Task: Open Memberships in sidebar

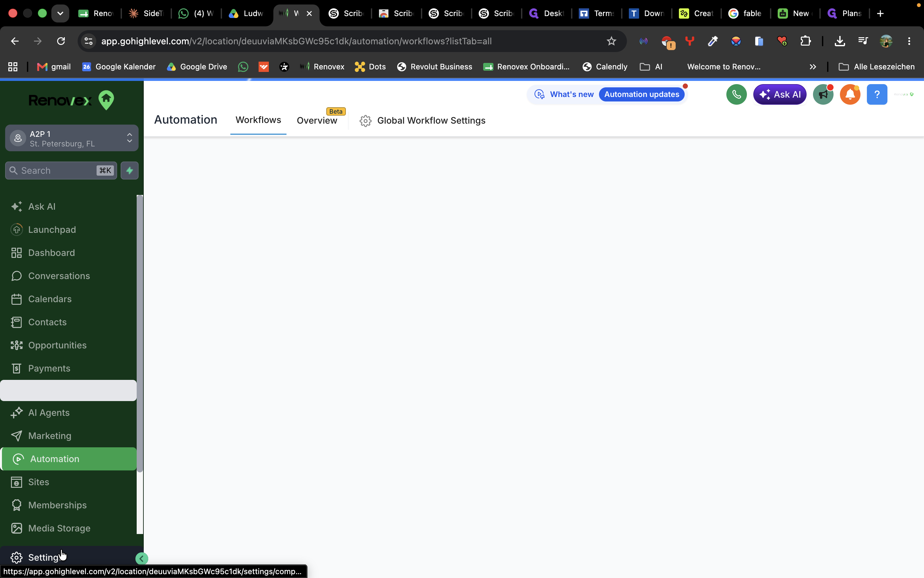Action: pos(68,505)
